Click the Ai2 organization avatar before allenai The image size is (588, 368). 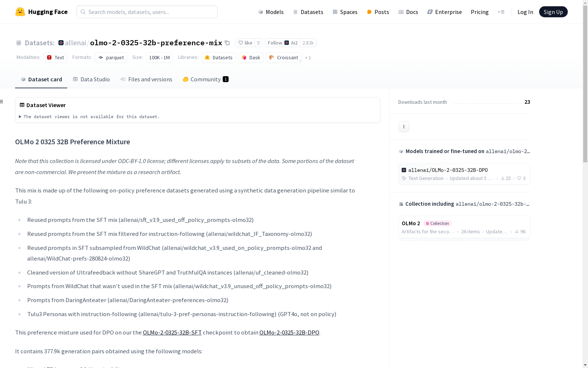[x=61, y=43]
